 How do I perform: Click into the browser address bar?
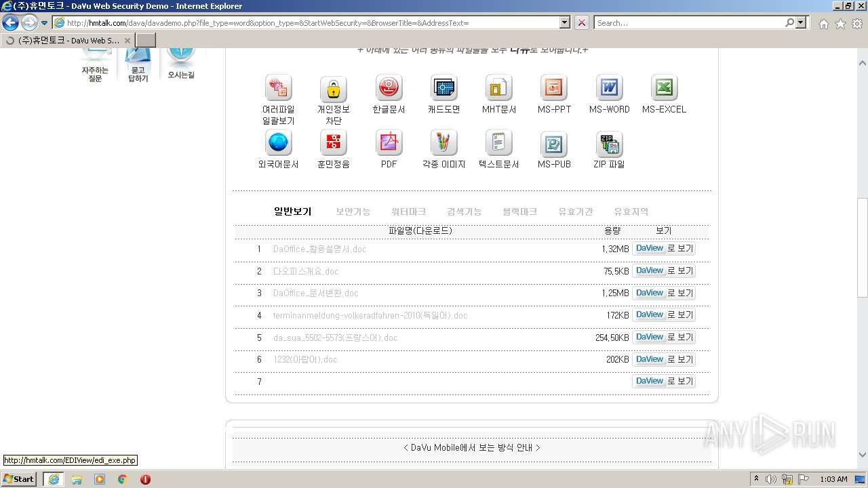tap(312, 22)
